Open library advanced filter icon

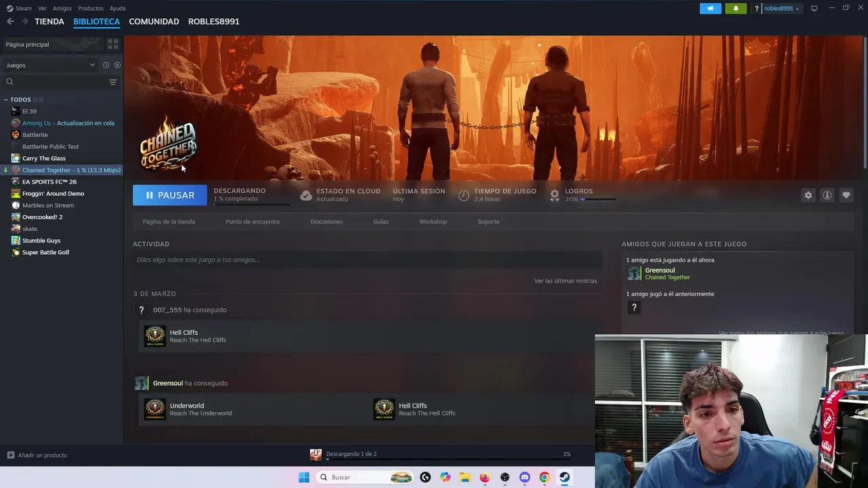[113, 82]
